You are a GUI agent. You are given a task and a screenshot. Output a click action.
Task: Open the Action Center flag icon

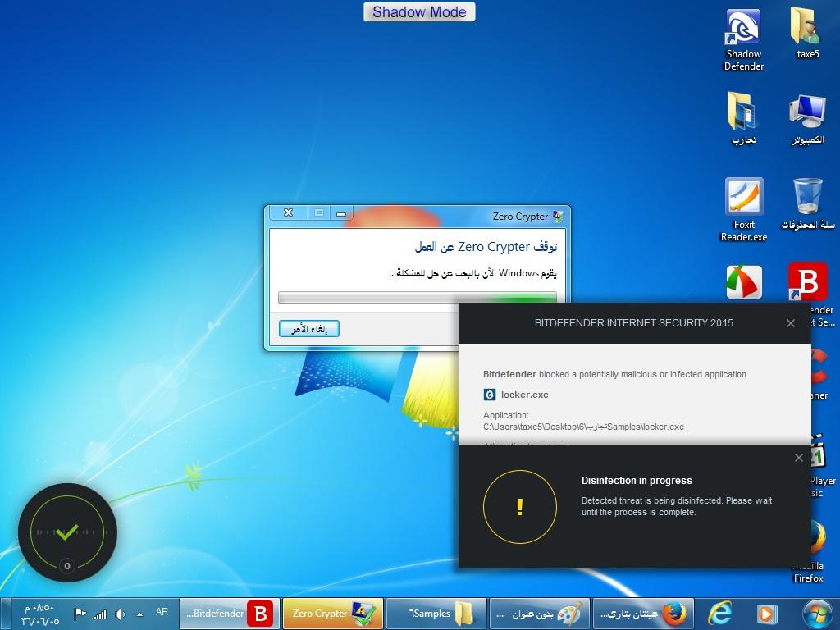tap(80, 614)
